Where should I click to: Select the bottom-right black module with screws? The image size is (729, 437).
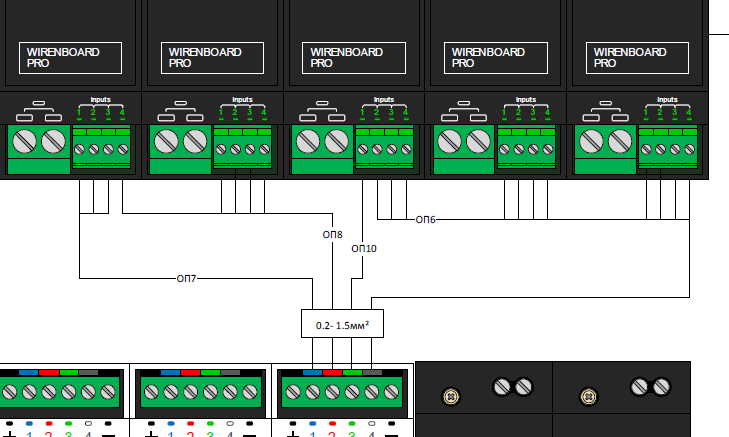[x=621, y=398]
